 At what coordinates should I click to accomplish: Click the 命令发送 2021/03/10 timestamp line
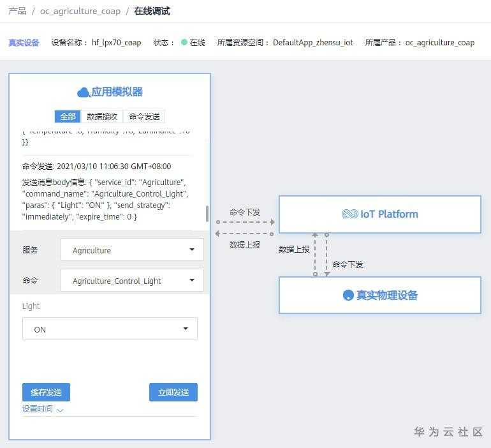pos(96,167)
